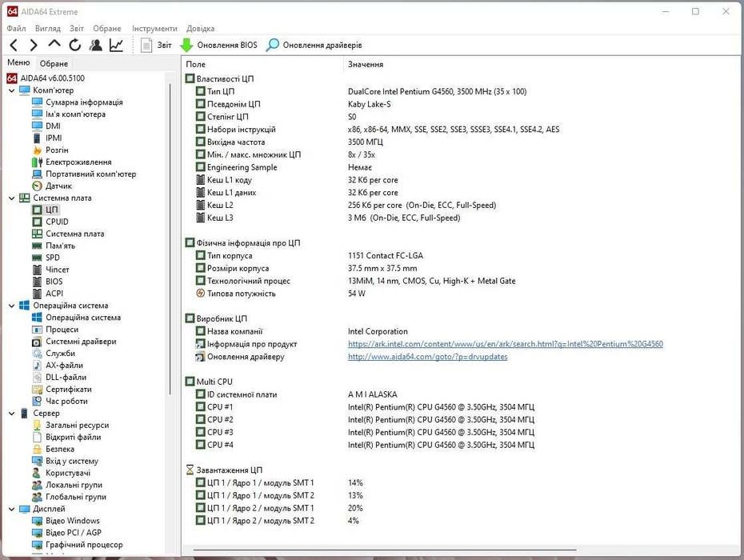Open Системні драйвери entry
This screenshot has height=560, width=744.
coord(74,342)
